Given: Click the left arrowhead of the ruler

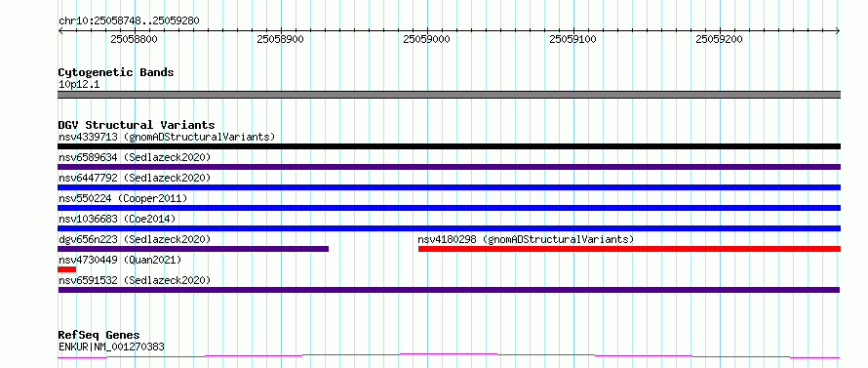Looking at the screenshot, I should tap(60, 31).
